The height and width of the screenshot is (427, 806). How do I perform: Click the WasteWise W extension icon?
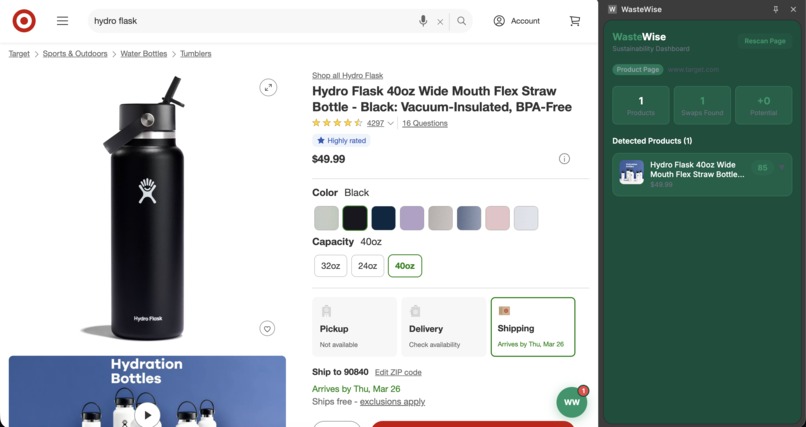tap(612, 9)
